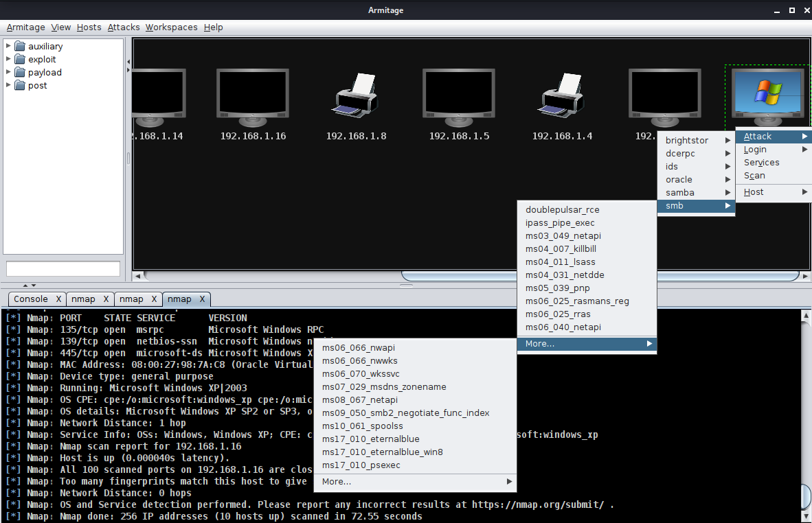Screen dimensions: 812x523
Task: Open the ids attack submenu
Action: click(x=696, y=166)
